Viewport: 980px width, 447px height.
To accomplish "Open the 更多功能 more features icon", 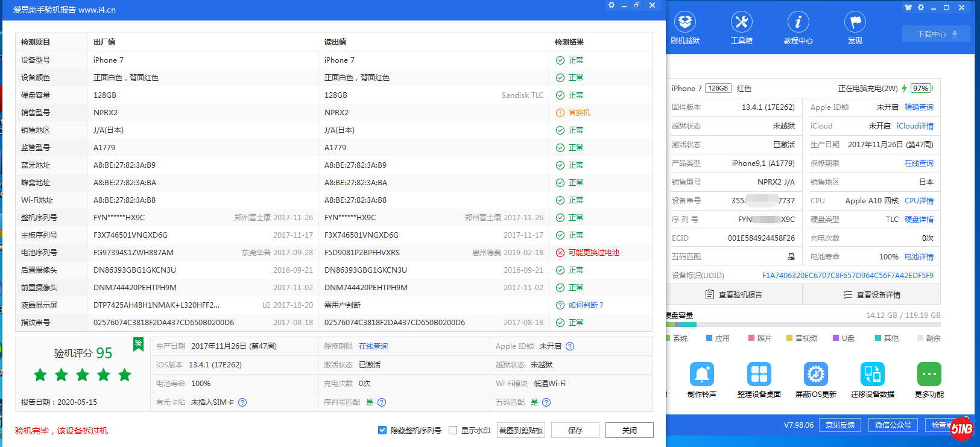I will [929, 375].
